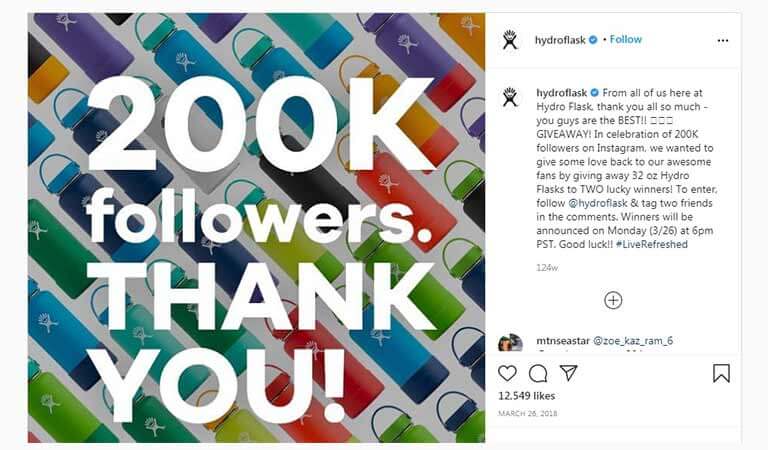
Task: View the 12,549 likes list
Action: click(527, 396)
